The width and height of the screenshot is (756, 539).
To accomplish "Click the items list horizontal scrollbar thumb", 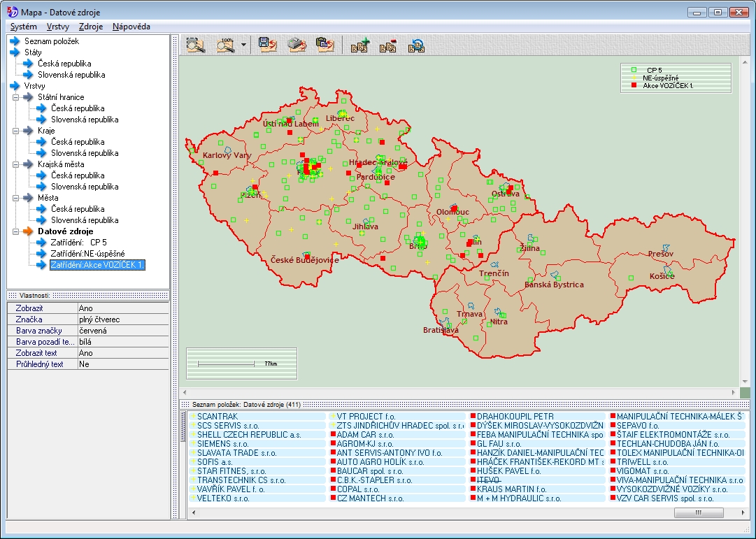I will pos(699,512).
